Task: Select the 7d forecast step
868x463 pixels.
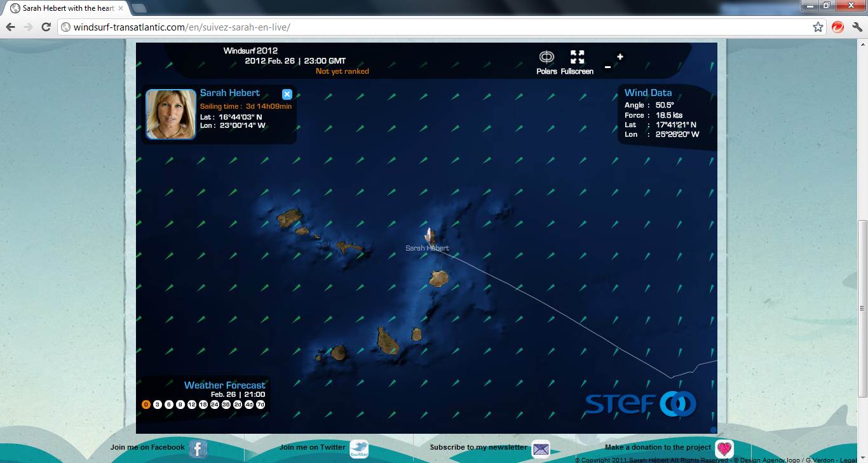Action: click(x=261, y=404)
